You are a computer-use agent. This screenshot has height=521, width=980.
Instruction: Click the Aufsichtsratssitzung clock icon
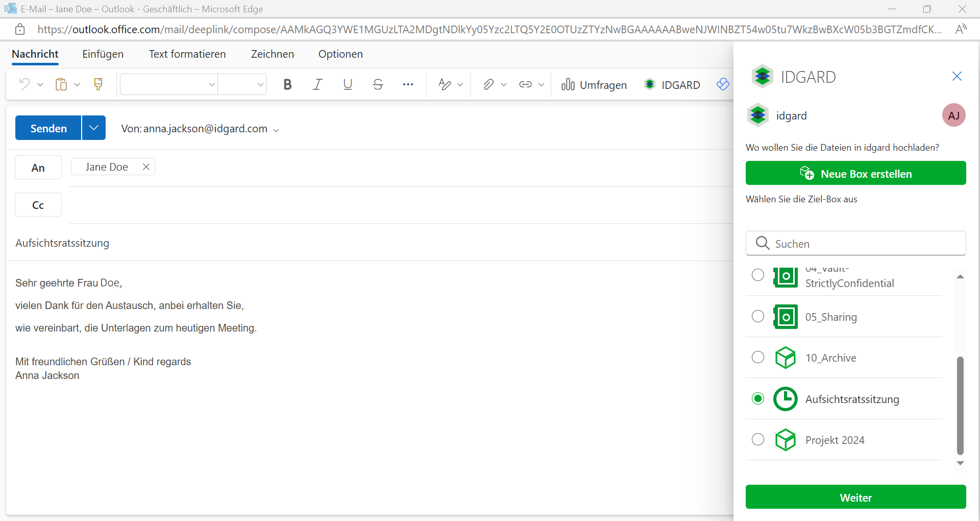click(786, 399)
